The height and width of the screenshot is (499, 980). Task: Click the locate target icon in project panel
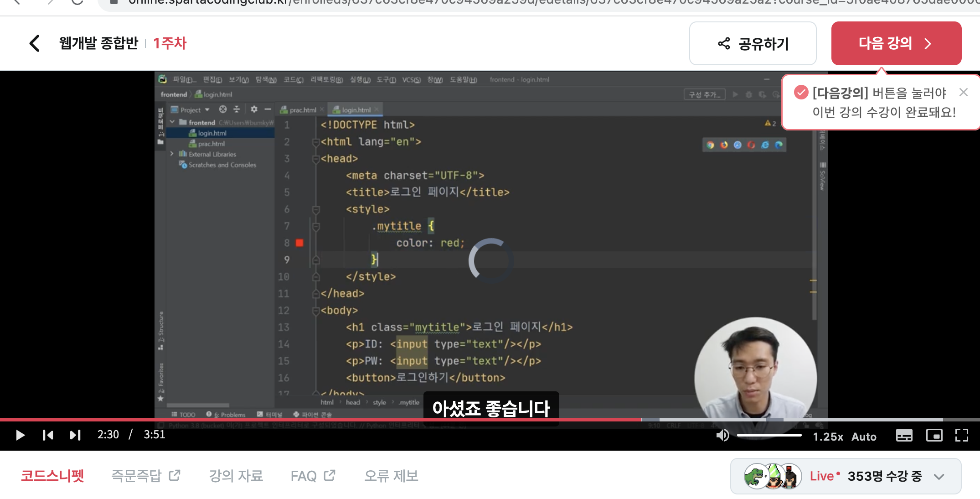pos(222,109)
